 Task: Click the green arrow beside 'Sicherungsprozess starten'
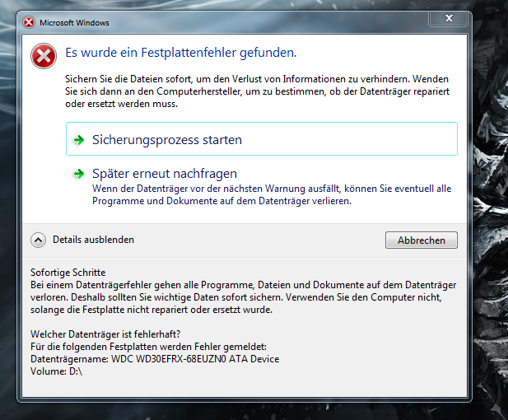[x=78, y=140]
